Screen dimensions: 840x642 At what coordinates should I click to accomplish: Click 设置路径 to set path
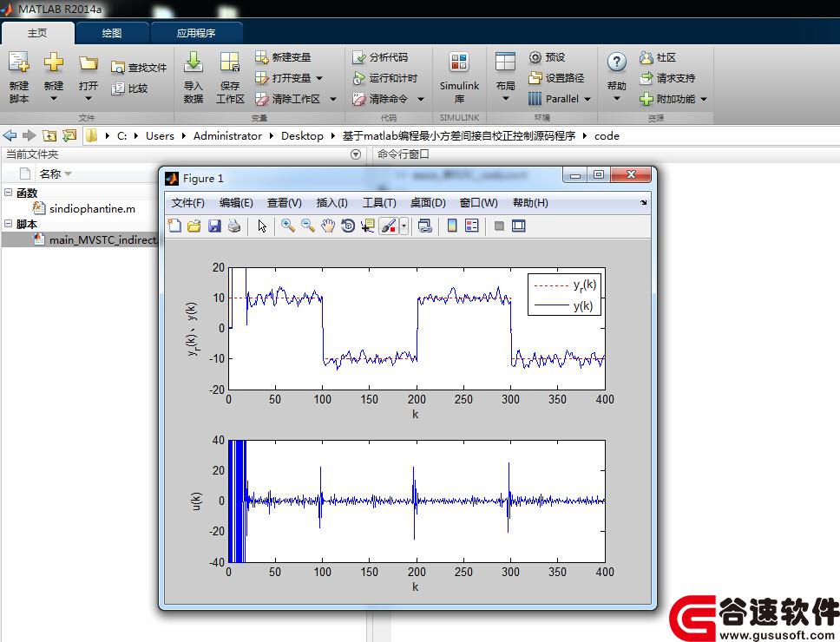556,78
